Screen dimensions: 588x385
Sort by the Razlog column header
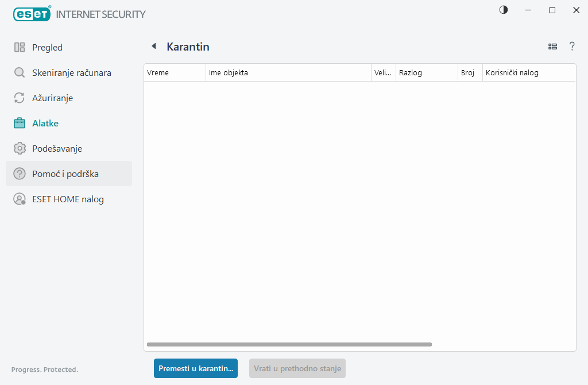[x=426, y=73]
